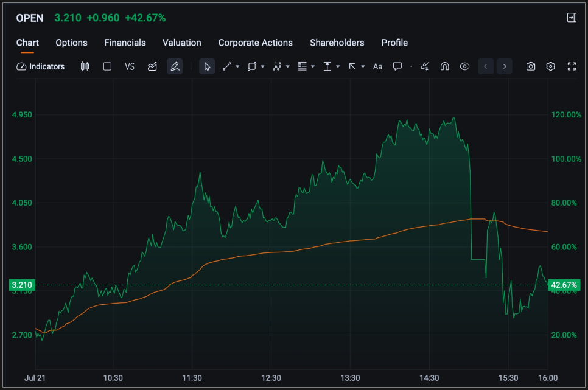The height and width of the screenshot is (390, 588).
Task: Select the cursor pointer tool
Action: (x=207, y=66)
